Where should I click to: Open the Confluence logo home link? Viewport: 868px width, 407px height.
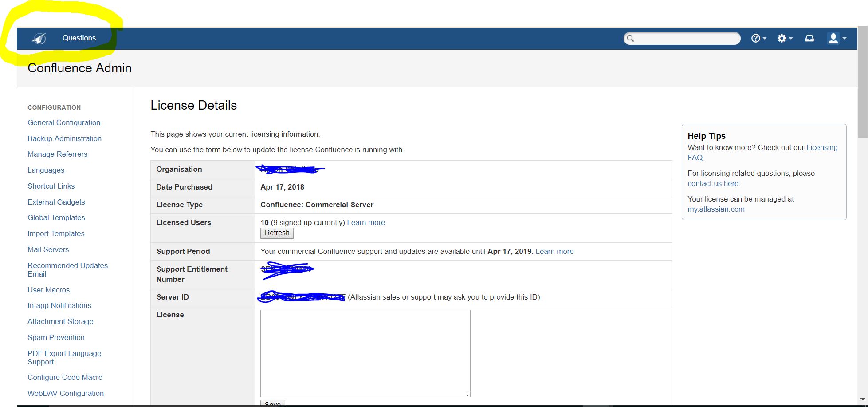pos(39,39)
